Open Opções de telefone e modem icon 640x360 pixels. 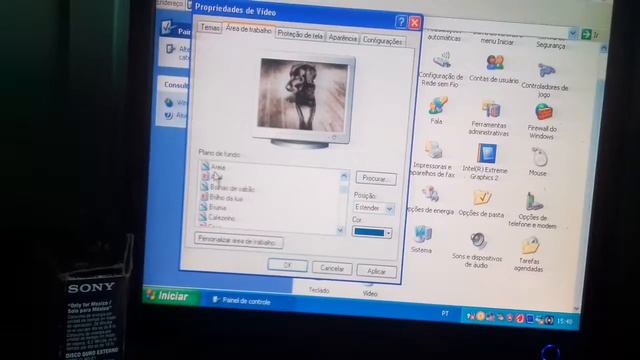point(534,202)
